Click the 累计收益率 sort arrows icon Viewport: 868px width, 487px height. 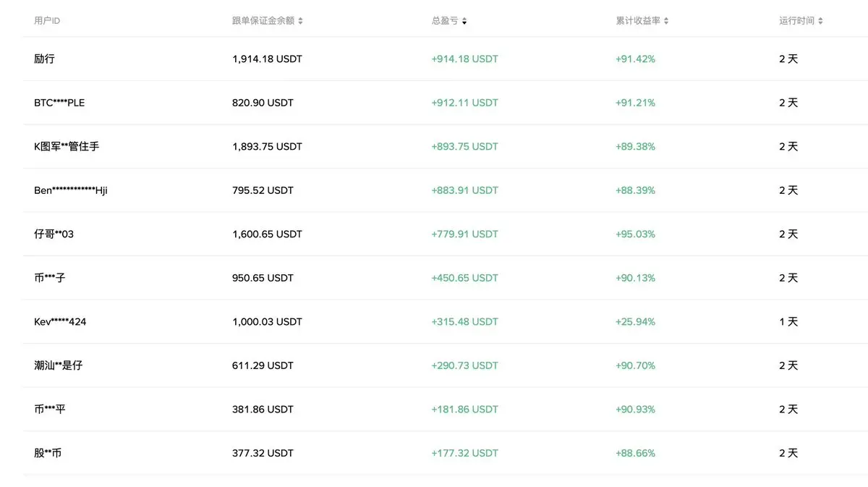[x=666, y=21]
